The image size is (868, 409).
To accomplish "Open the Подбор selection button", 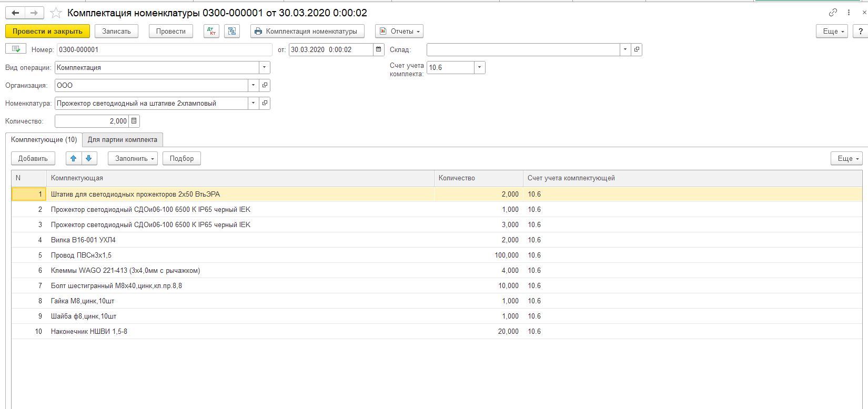I will coord(181,158).
